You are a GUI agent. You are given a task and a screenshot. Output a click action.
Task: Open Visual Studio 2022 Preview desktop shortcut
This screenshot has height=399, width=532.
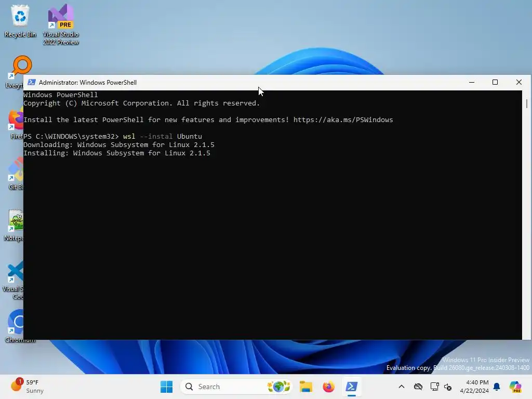61,24
